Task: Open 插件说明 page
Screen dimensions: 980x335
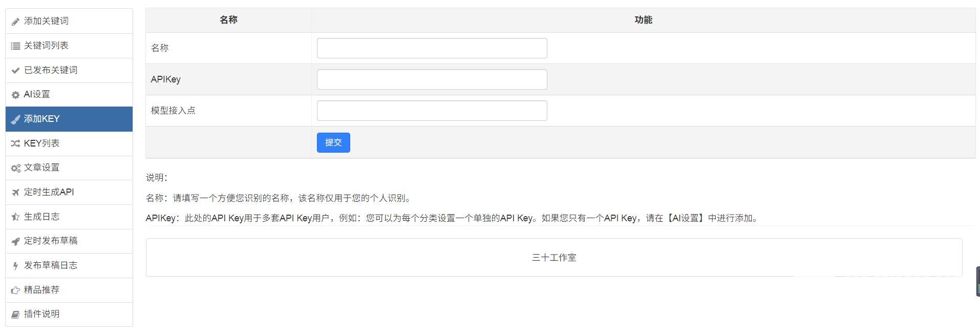Action: point(69,314)
